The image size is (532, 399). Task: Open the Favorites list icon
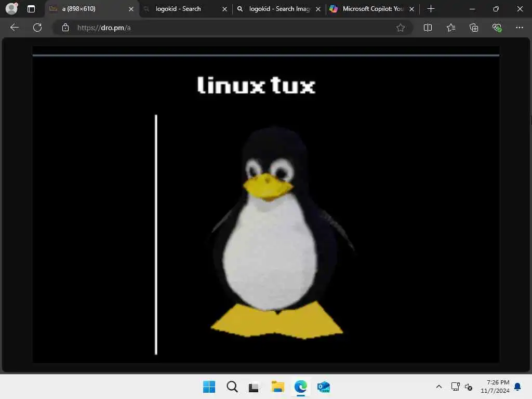(451, 28)
